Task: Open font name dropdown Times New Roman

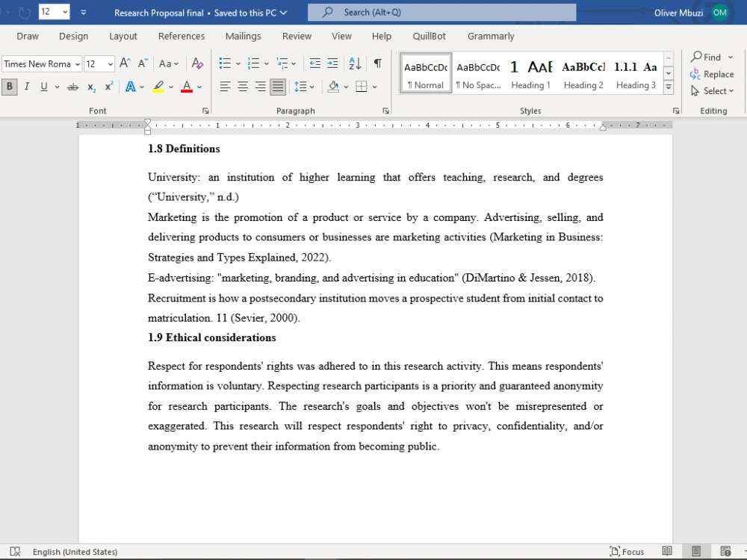Action: 77,63
